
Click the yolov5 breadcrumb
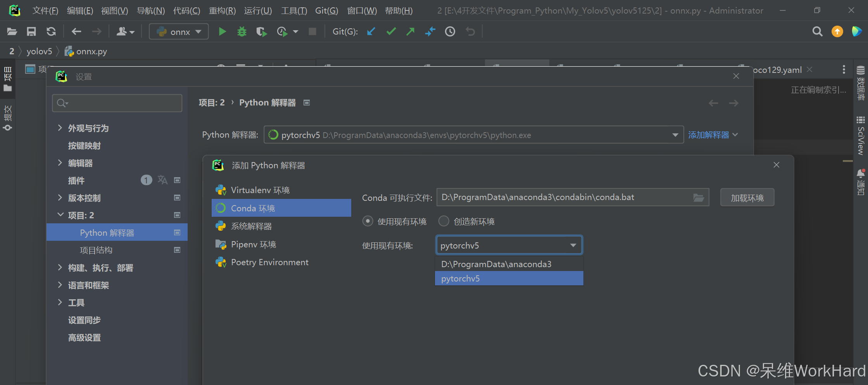point(39,51)
